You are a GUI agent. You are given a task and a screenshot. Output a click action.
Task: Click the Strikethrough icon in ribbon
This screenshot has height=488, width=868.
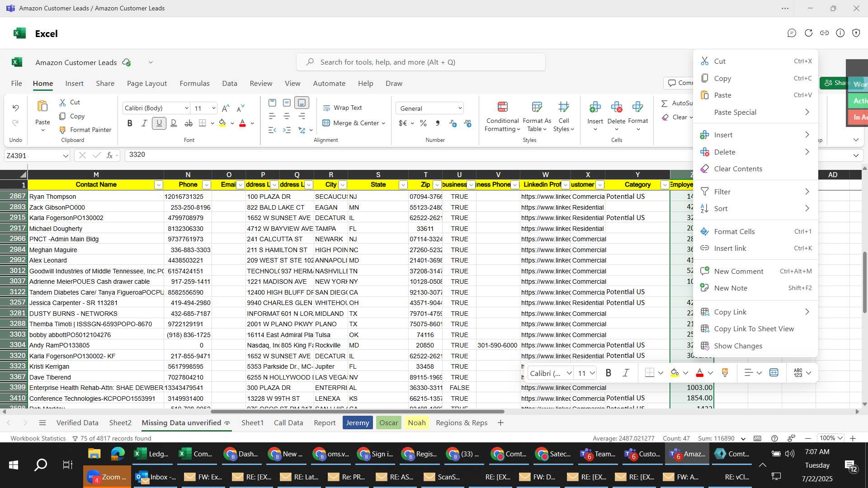(x=189, y=123)
